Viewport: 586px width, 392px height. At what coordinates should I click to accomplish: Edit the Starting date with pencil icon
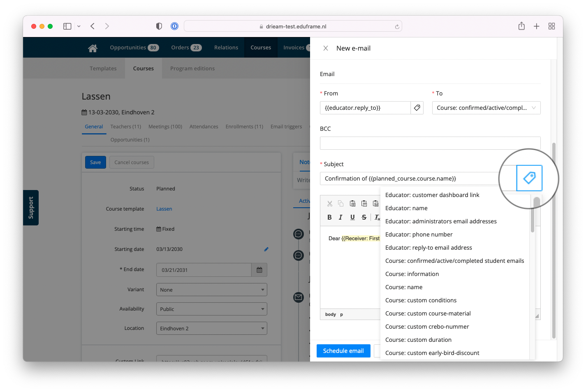[266, 249]
